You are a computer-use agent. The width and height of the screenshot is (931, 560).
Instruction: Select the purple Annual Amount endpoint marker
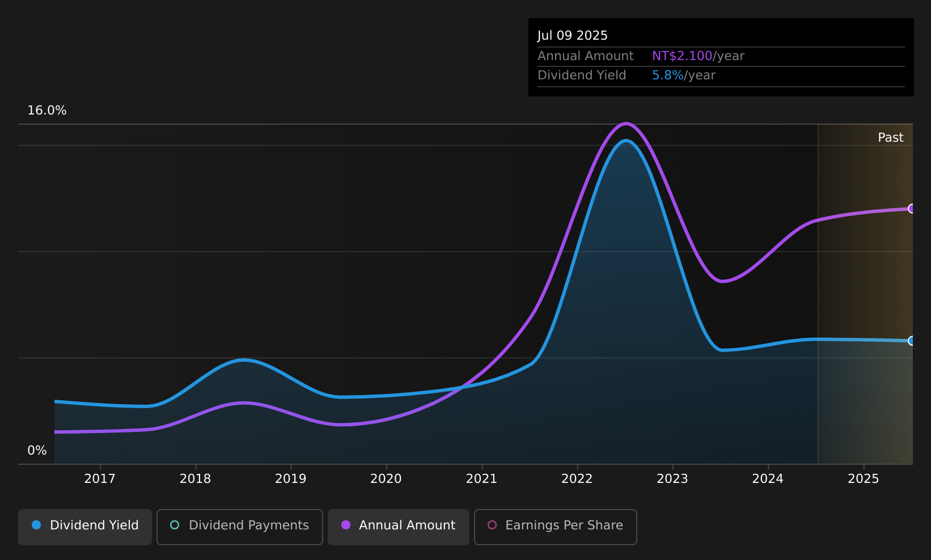(x=912, y=209)
